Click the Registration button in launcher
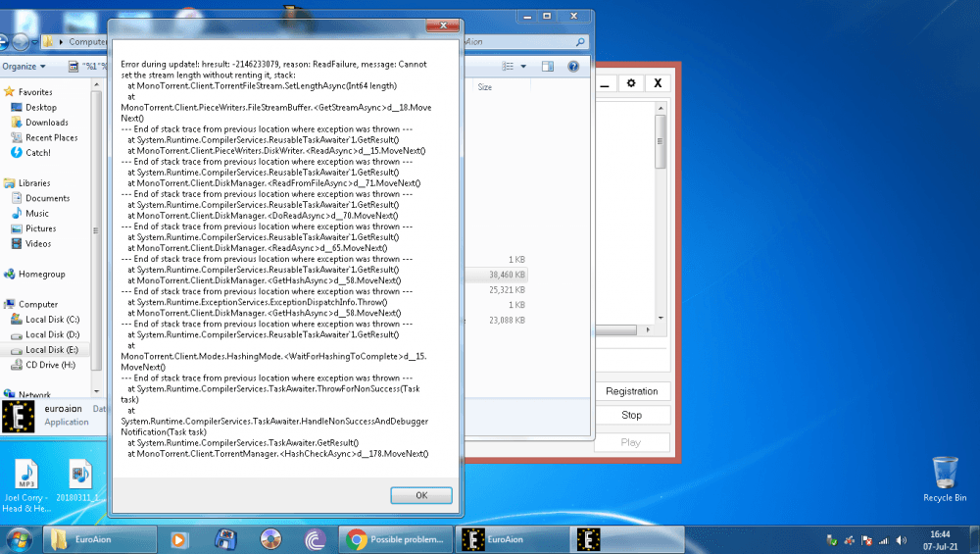The width and height of the screenshot is (980, 554). coord(631,391)
